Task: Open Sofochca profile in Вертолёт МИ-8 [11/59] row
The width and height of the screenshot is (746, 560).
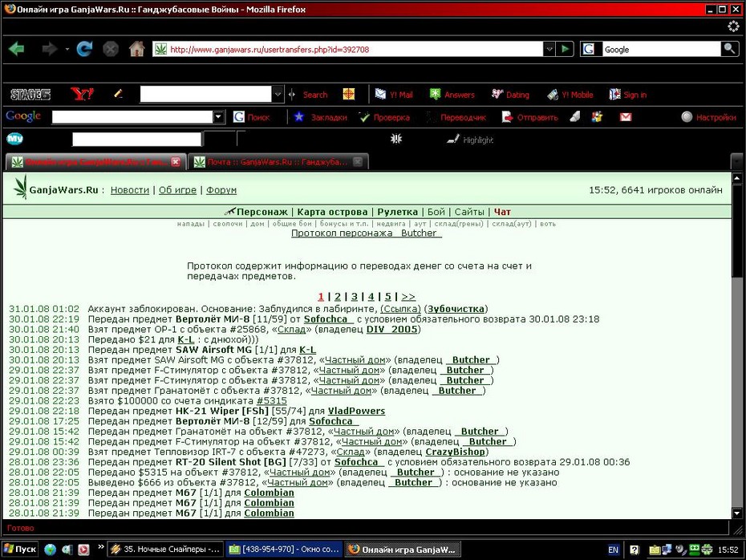Action: pos(328,319)
